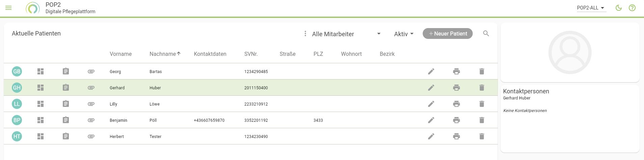Screen dimensions: 644x160
Task: Sort the table by Vorname column
Action: 120,54
